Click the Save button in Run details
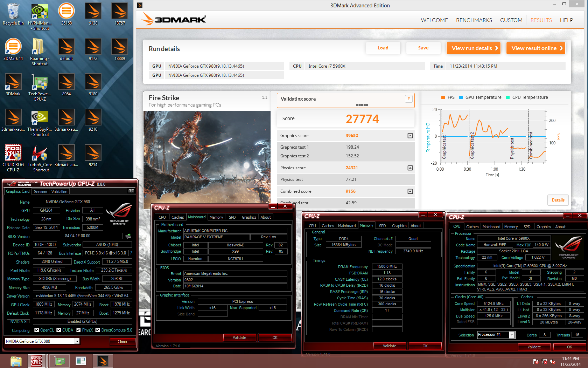Image resolution: width=588 pixels, height=368 pixels. pos(423,48)
